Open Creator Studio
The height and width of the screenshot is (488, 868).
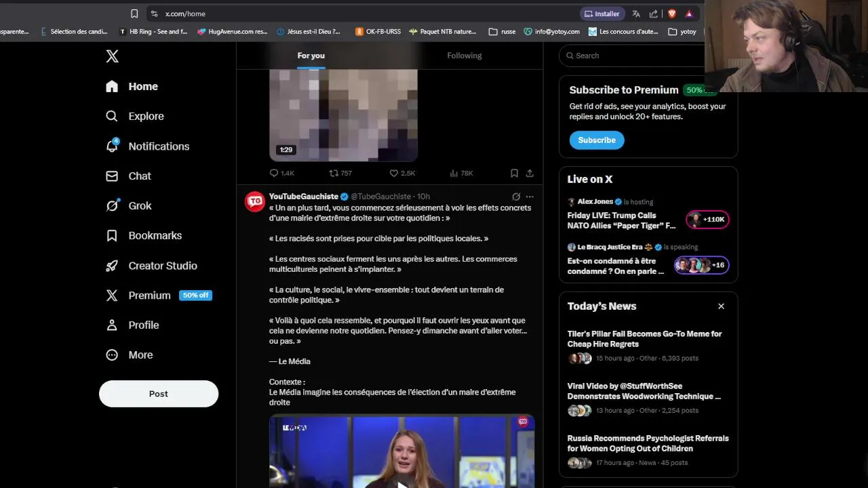152,266
